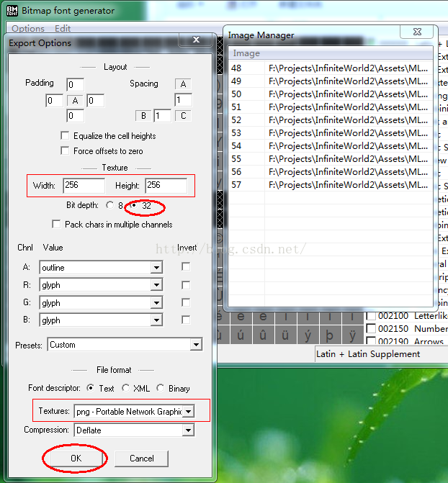This screenshot has height=483, width=448.
Task: Select the 8 bit depth radio button
Action: pyautogui.click(x=109, y=205)
